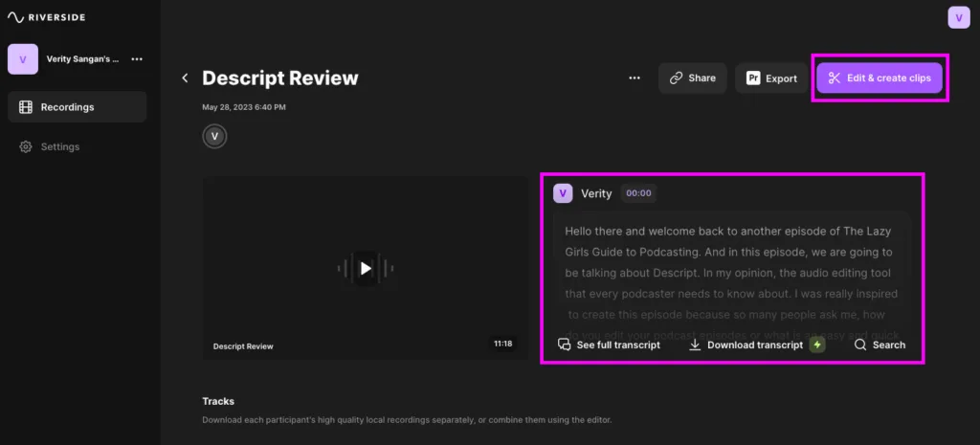Screen dimensions: 980x445
Task: Click the Tracks heading
Action: [218, 401]
